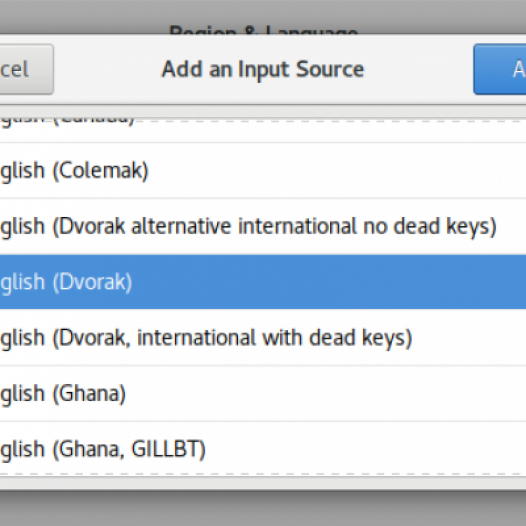Confirm with the blue Add button

click(500, 69)
